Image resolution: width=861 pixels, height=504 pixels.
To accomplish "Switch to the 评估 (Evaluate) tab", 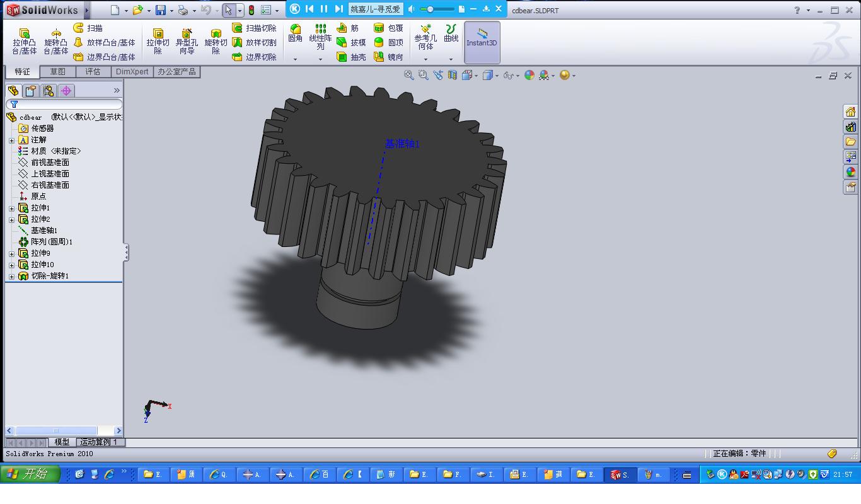I will coord(93,72).
